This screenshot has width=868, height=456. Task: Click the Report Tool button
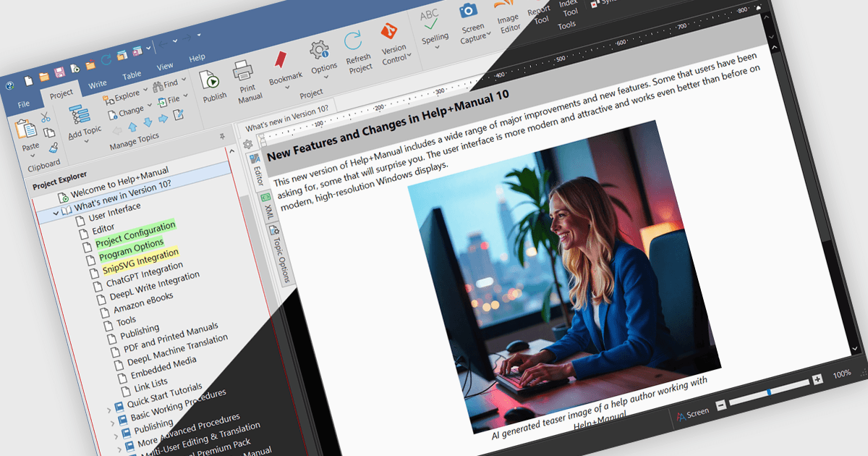click(x=540, y=16)
